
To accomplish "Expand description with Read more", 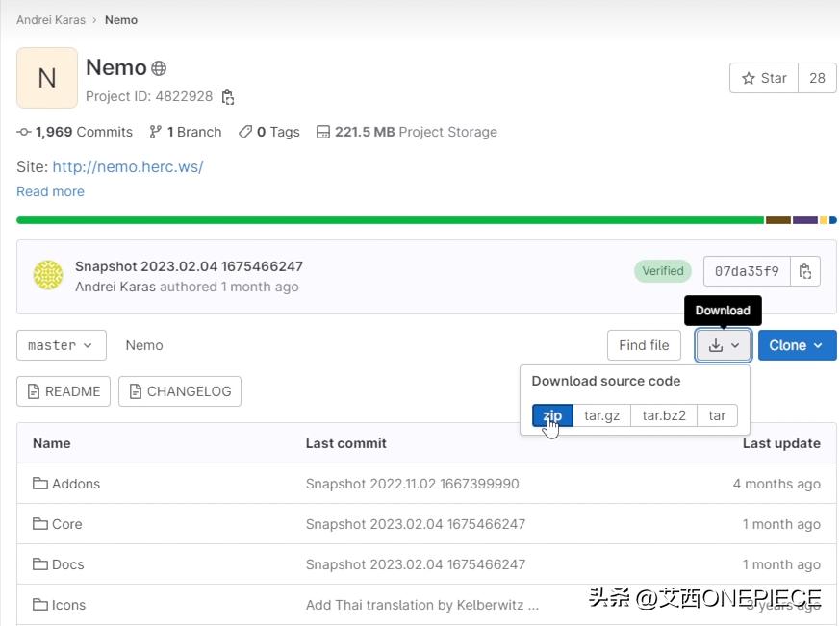I will [x=50, y=191].
